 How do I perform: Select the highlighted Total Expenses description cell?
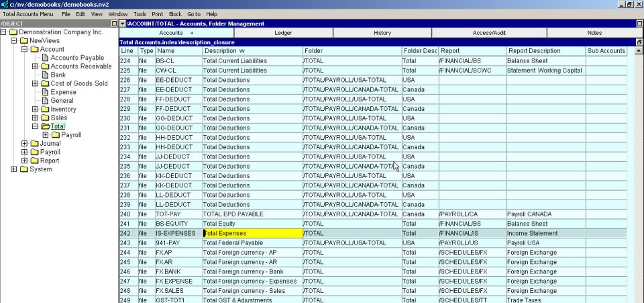pos(252,233)
